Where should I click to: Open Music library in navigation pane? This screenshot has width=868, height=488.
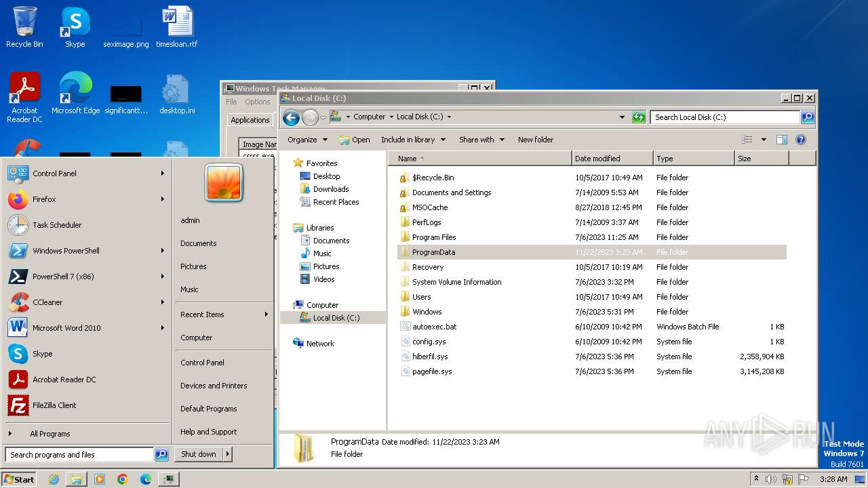tap(322, 253)
